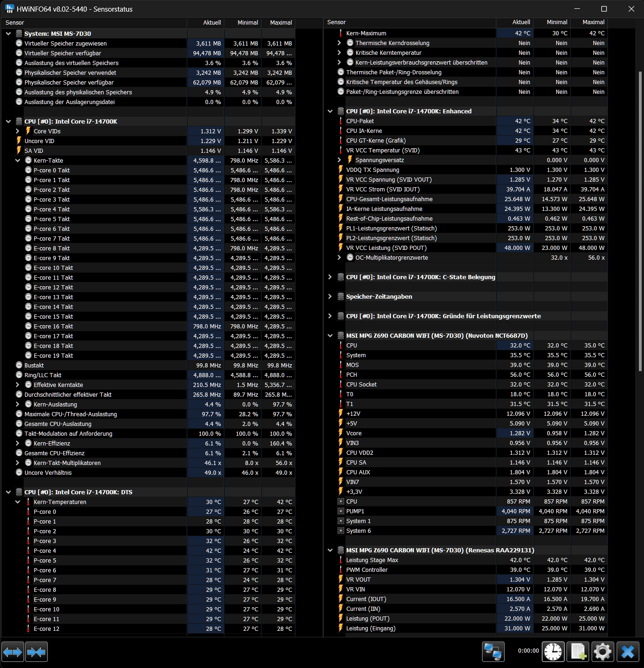Screen dimensions: 644x668
Task: Click the right pane Aktuell column header
Action: point(514,22)
